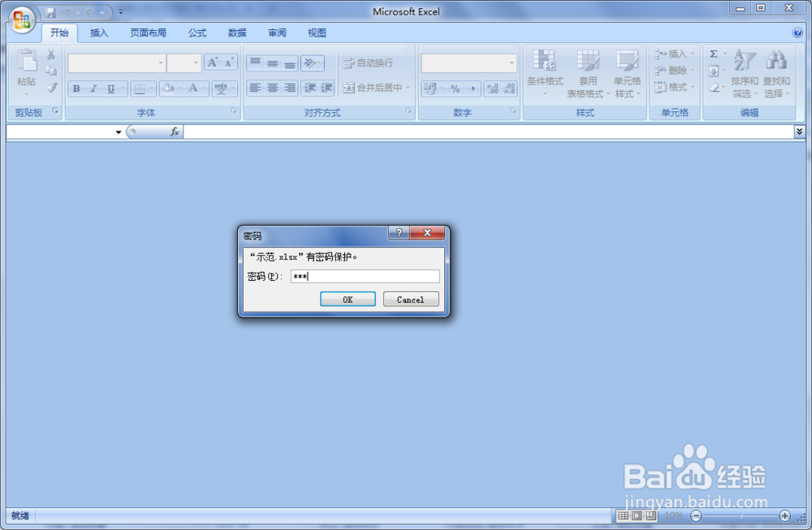
Task: Open the font name combo box
Action: [116, 63]
